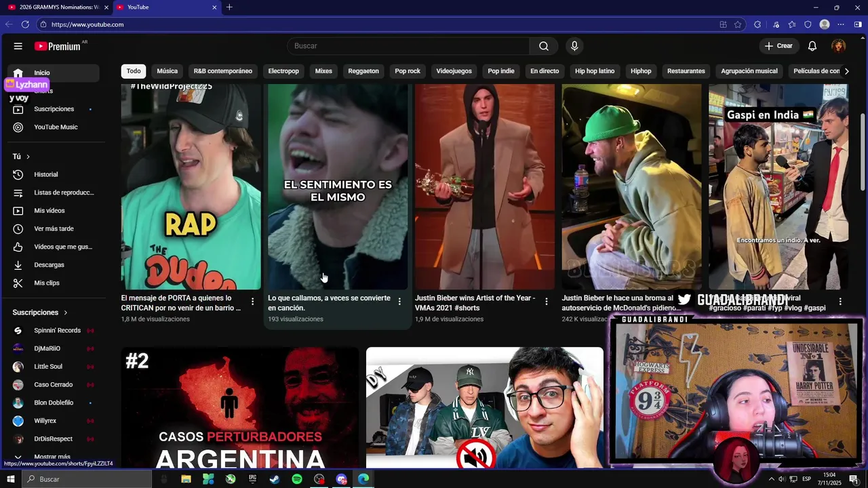Expand the Tú section chevron
Image resolution: width=868 pixels, height=488 pixels.
click(x=28, y=157)
